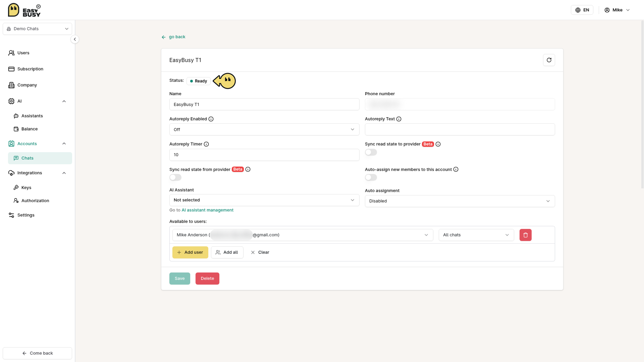
Task: Open the AI Assistant dropdown
Action: pos(264,200)
